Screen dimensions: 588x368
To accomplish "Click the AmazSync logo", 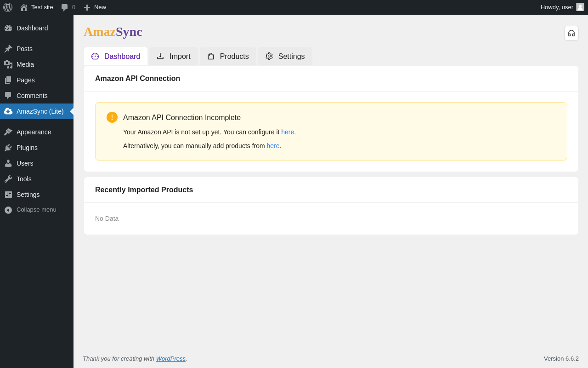I will [113, 32].
